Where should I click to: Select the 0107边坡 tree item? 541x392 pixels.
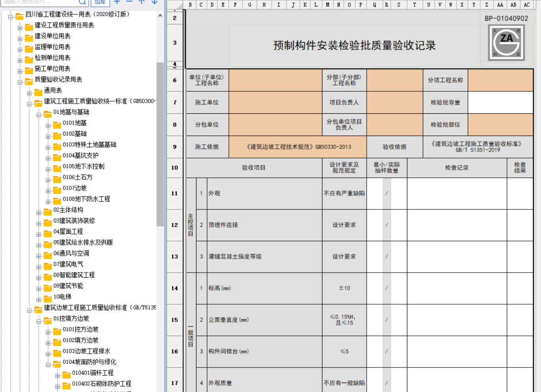coord(74,188)
